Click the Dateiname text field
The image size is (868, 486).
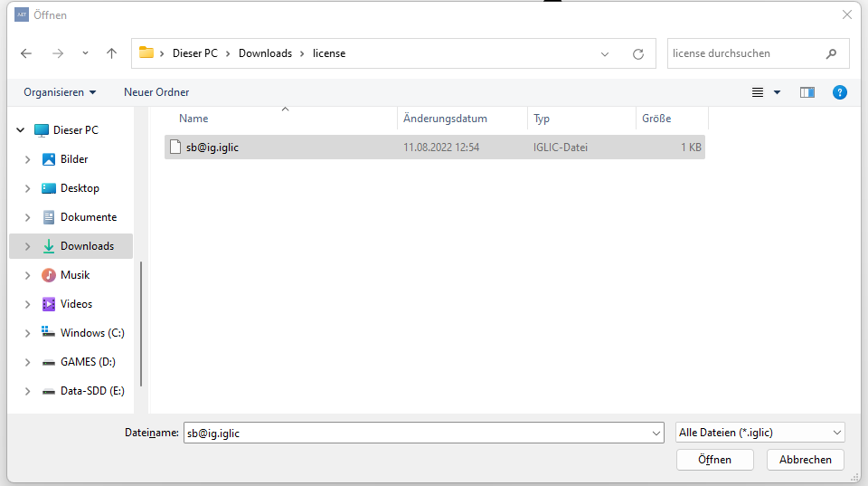coord(416,434)
